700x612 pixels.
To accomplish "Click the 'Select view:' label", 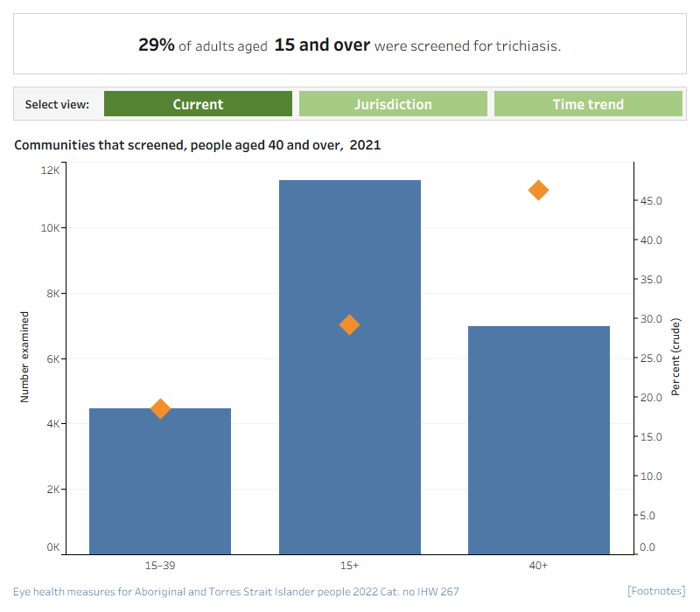I will pos(57,104).
